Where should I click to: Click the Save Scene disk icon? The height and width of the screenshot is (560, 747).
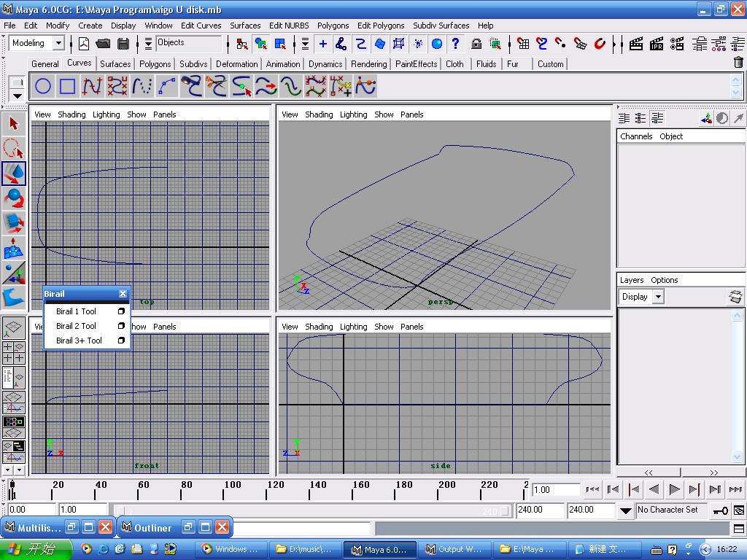click(x=123, y=44)
